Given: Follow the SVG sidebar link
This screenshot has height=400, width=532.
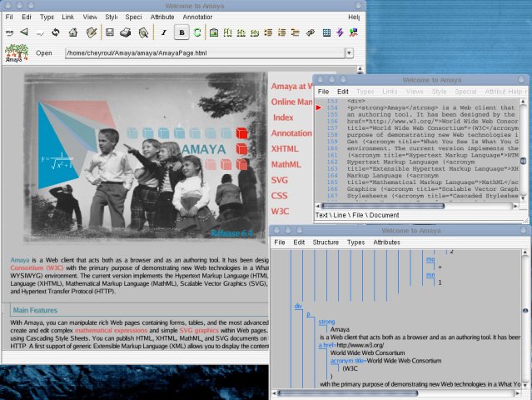Looking at the screenshot, I should coord(279,180).
